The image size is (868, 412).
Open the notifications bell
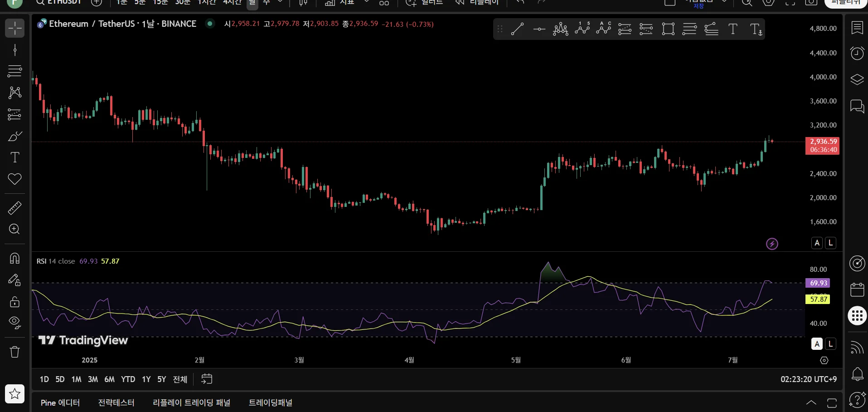coord(857,374)
